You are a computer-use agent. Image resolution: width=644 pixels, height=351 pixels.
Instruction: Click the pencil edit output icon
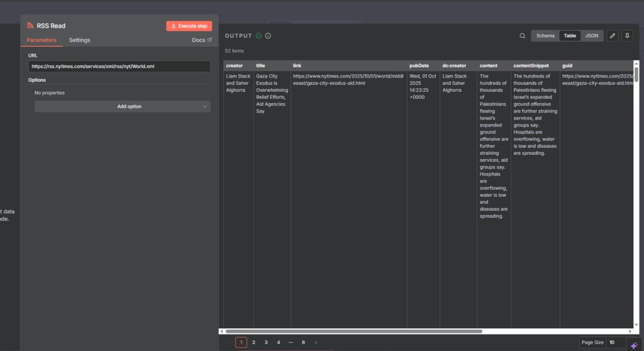click(x=612, y=36)
